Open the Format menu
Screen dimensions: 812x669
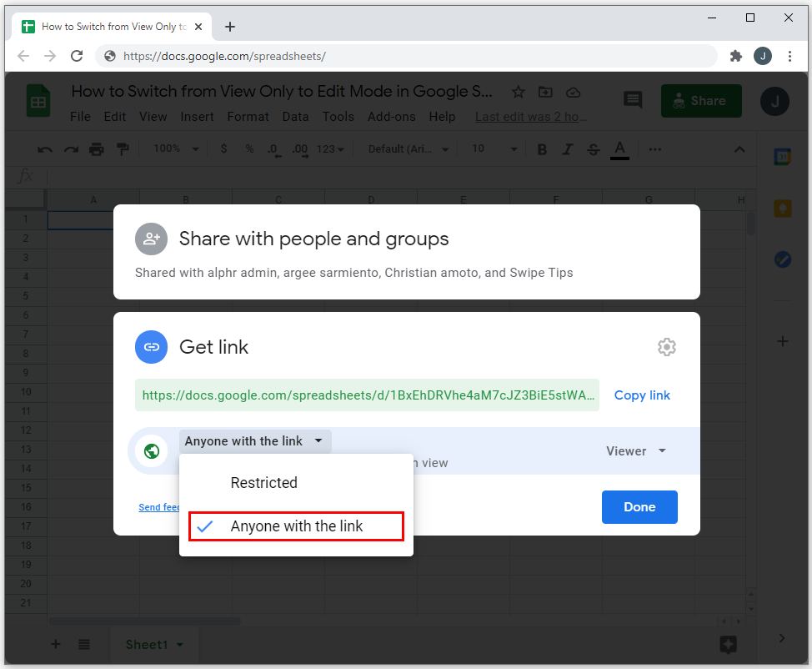point(248,117)
